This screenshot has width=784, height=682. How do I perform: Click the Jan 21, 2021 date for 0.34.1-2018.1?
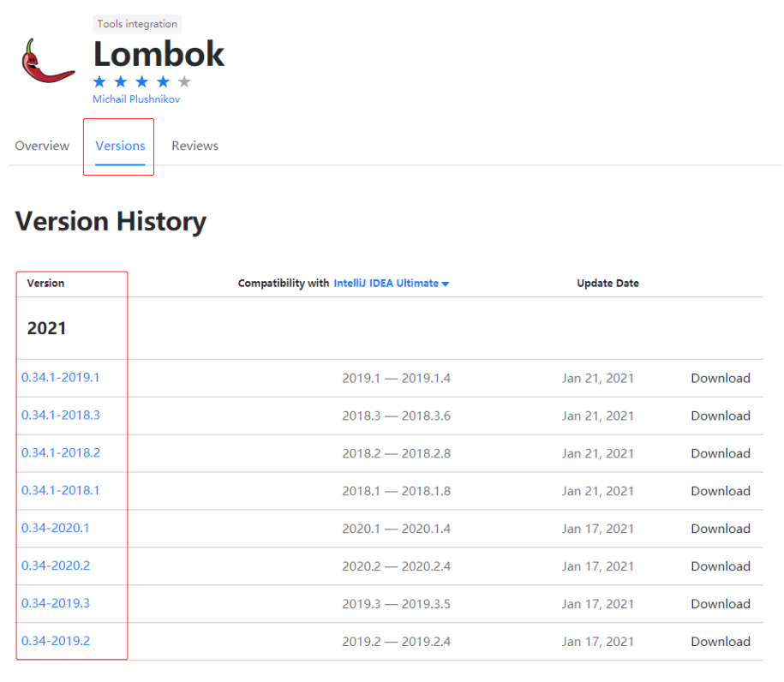click(x=597, y=491)
